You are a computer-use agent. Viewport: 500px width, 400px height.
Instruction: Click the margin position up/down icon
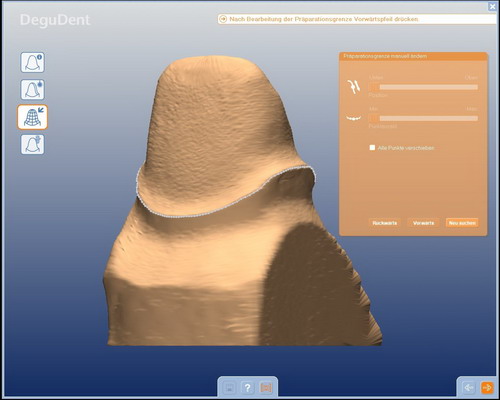pyautogui.click(x=354, y=87)
